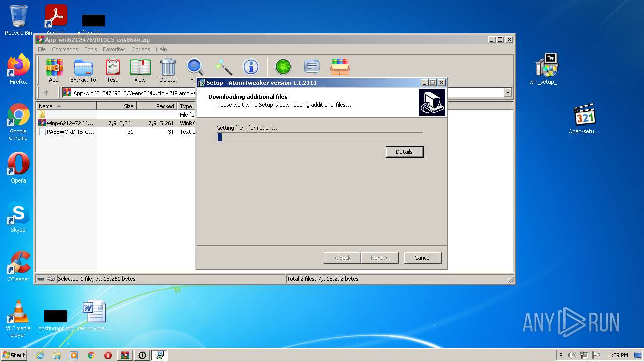Click the Wizard wand icon in WinRAR
The image size is (644, 362).
pyautogui.click(x=223, y=67)
